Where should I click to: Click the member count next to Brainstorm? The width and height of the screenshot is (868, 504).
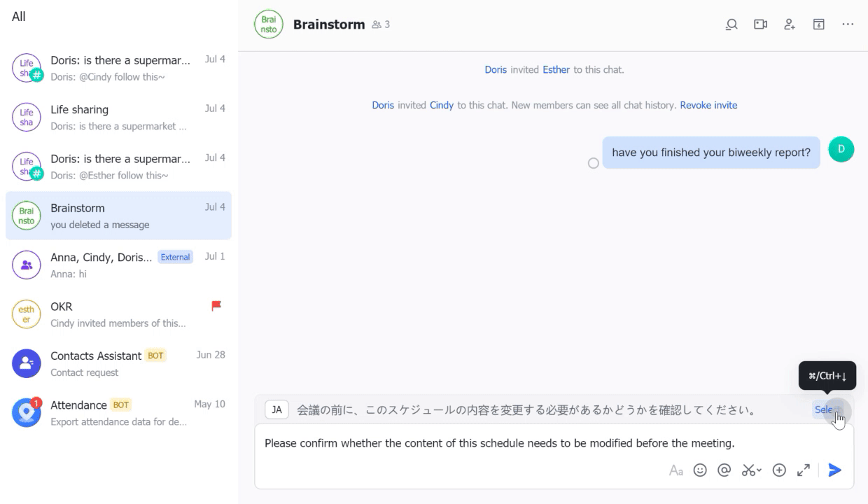point(381,24)
